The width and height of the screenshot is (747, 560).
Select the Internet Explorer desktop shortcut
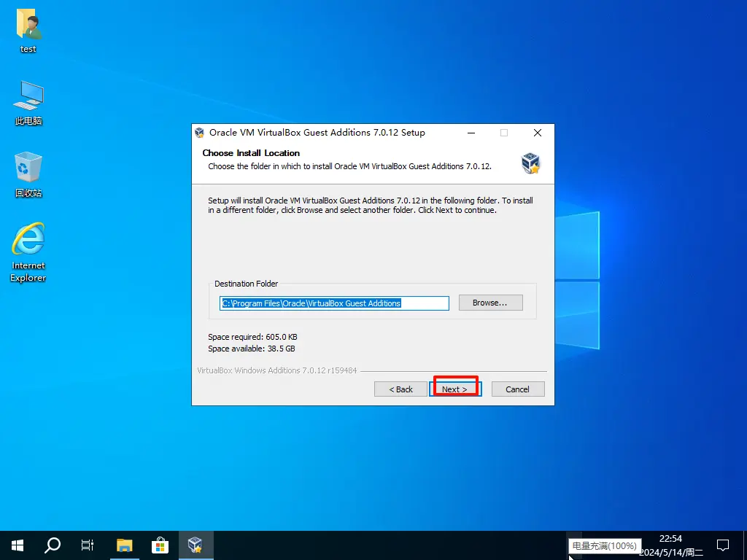[28, 252]
